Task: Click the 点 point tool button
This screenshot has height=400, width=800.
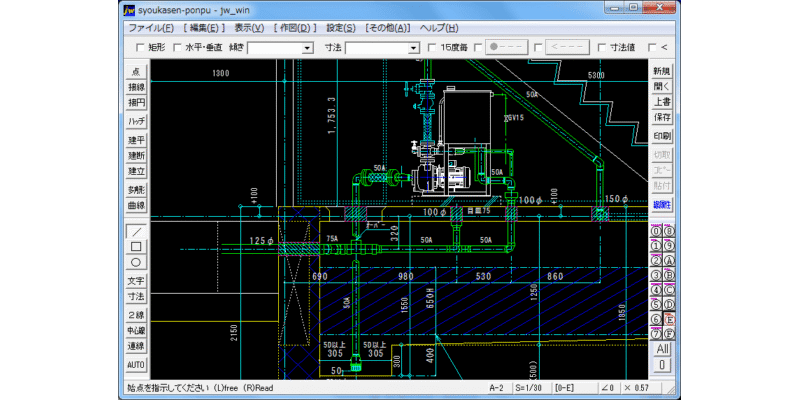Action: point(136,72)
